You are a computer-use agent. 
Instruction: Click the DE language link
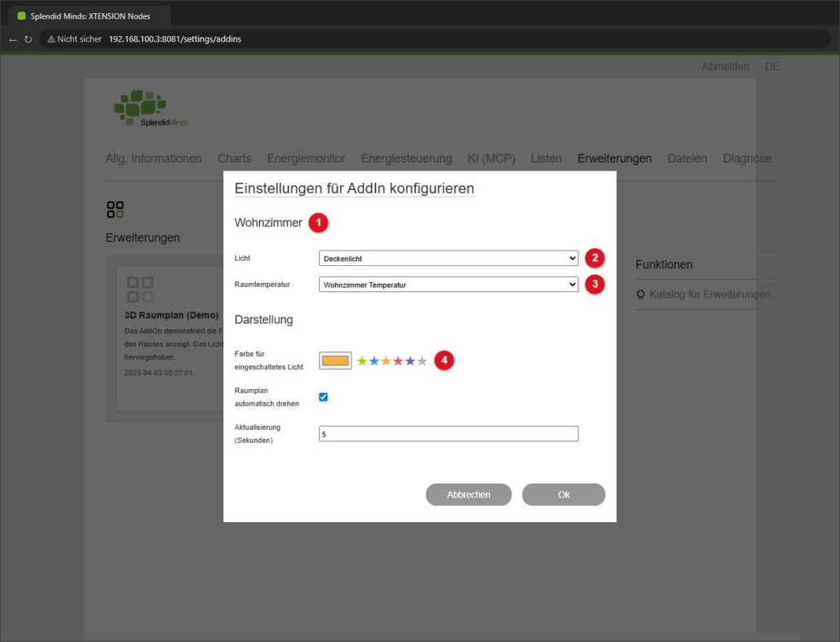pyautogui.click(x=772, y=66)
